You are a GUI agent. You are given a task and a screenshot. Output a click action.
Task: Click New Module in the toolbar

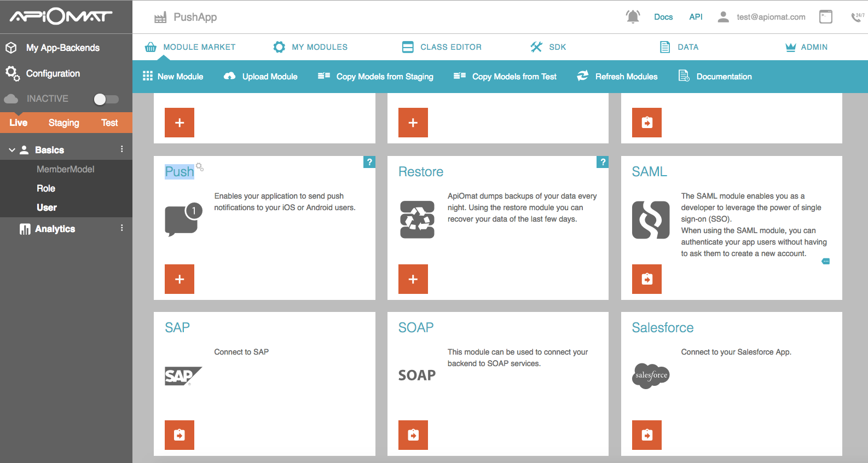173,77
